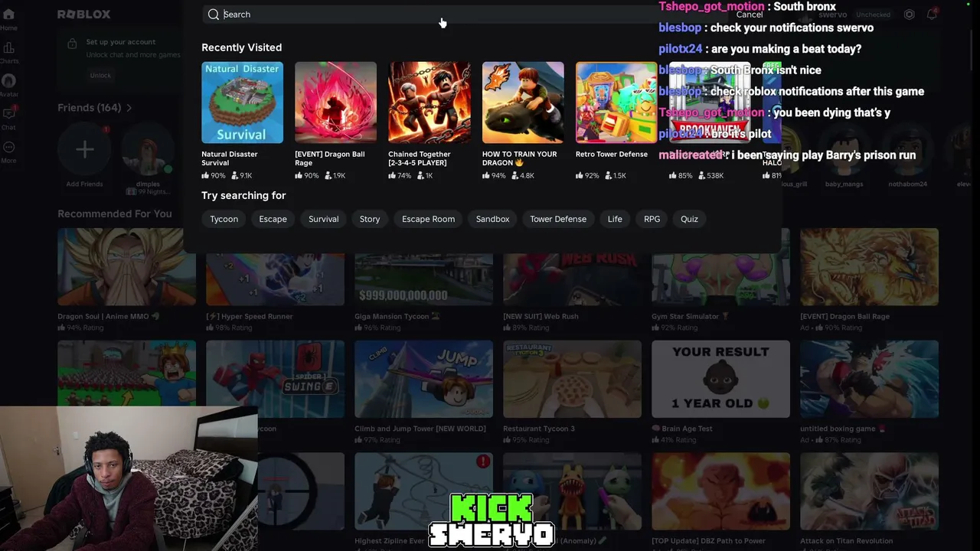
Task: Click the Restaurant Tycoon 3 title link
Action: [x=539, y=429]
